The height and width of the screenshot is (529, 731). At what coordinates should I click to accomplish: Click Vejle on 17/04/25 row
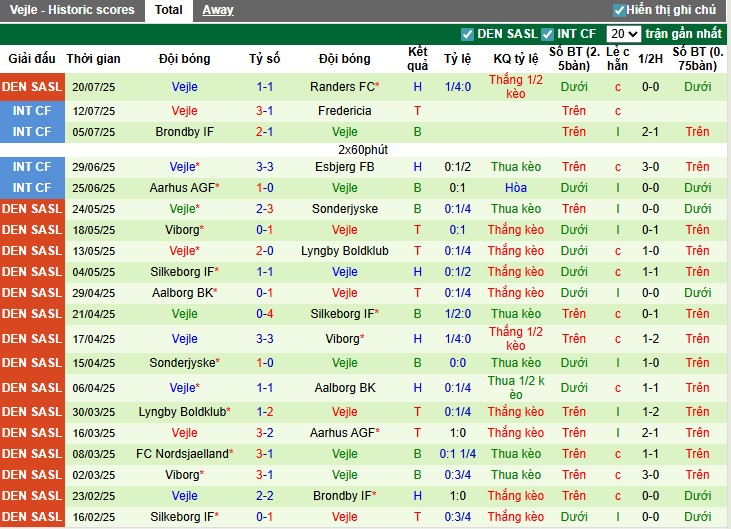[x=185, y=339]
